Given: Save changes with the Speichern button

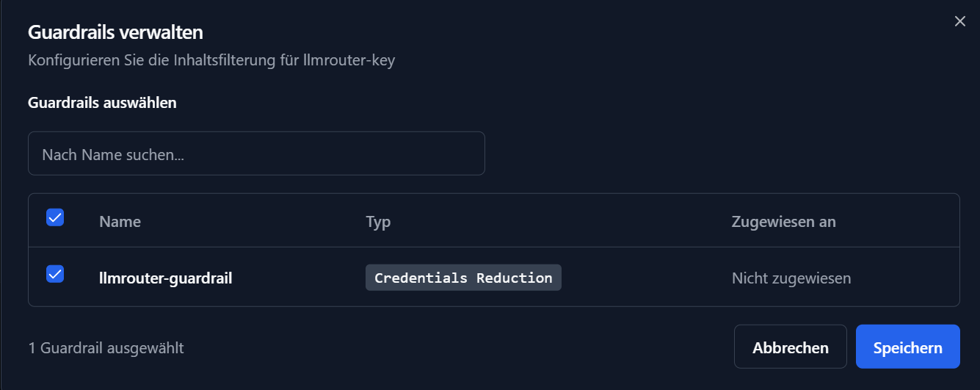Looking at the screenshot, I should [x=907, y=347].
